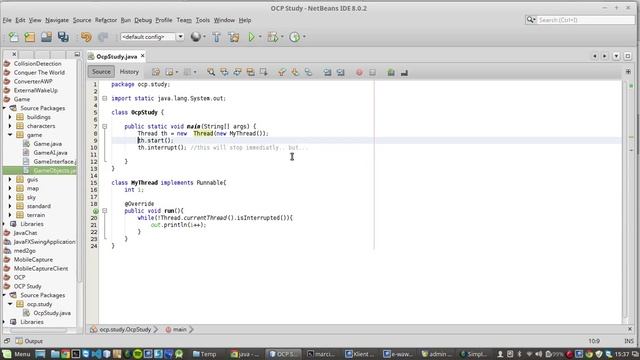This screenshot has width=640, height=360.
Task: Click the Shift Line Right icon
Action: (340, 73)
